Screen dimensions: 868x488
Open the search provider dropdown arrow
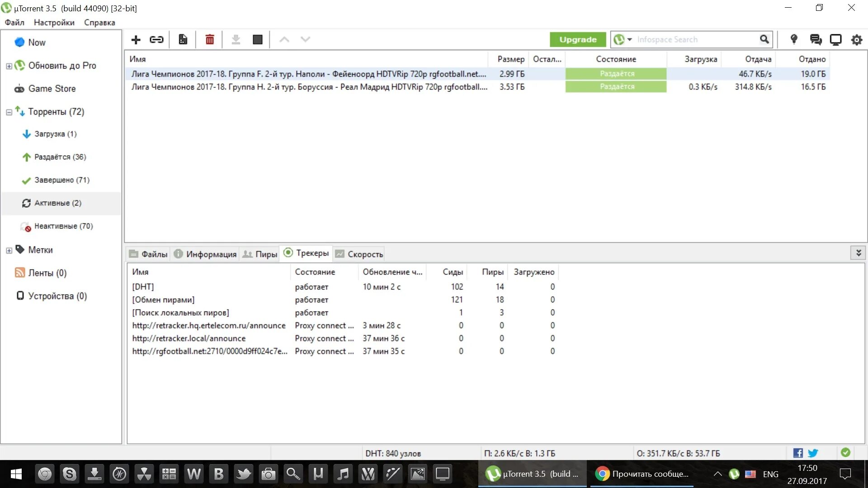click(629, 40)
